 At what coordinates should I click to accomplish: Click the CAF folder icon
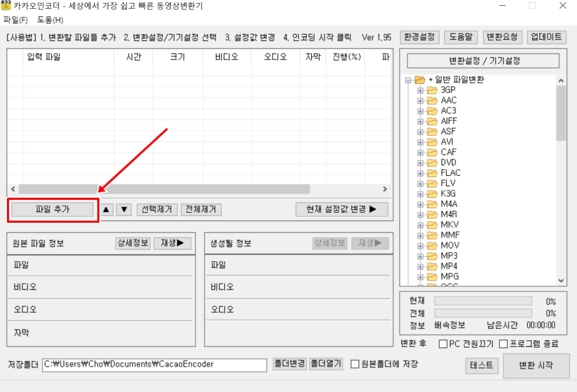(x=432, y=152)
